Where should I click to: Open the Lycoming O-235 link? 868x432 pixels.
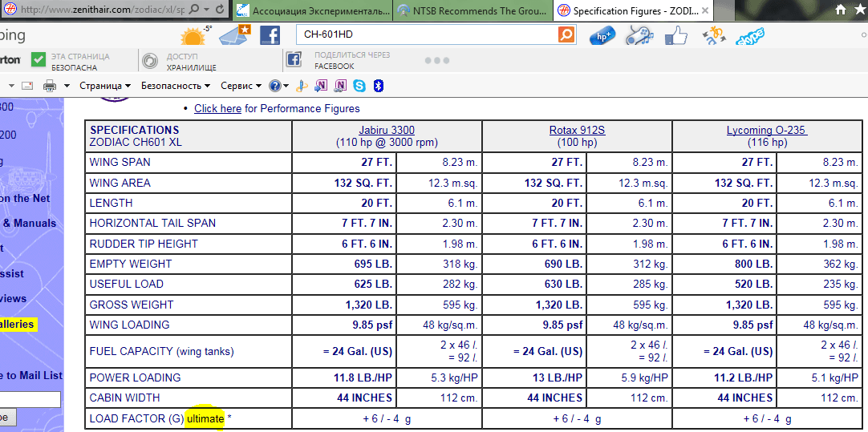[766, 130]
